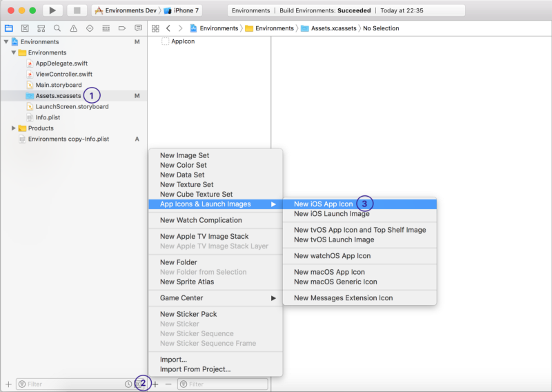
Task: Toggle recent files clock filter
Action: point(128,384)
